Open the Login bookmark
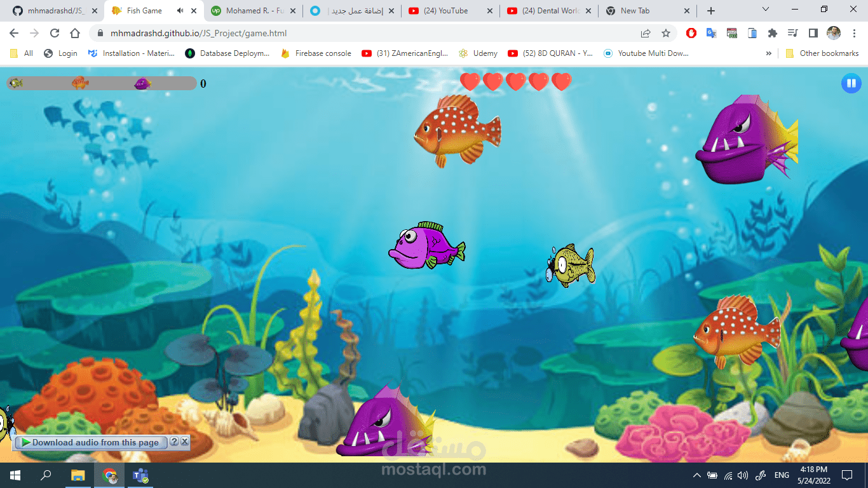868x488 pixels. [x=60, y=53]
